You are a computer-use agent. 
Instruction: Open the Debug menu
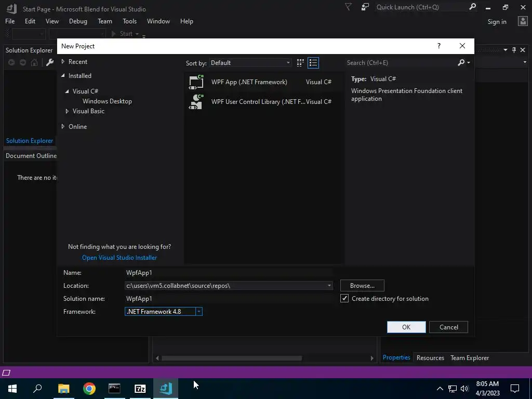tap(78, 21)
